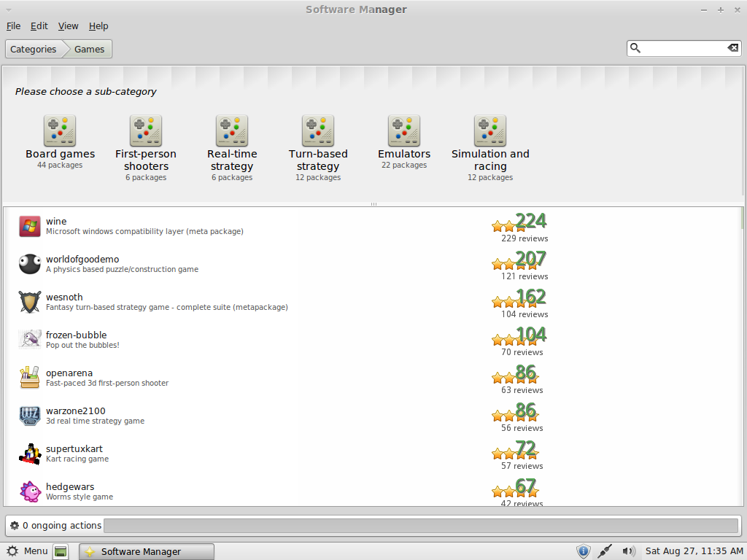Open the Turn-based strategy sub-category icon
This screenshot has width=747, height=560.
(318, 131)
